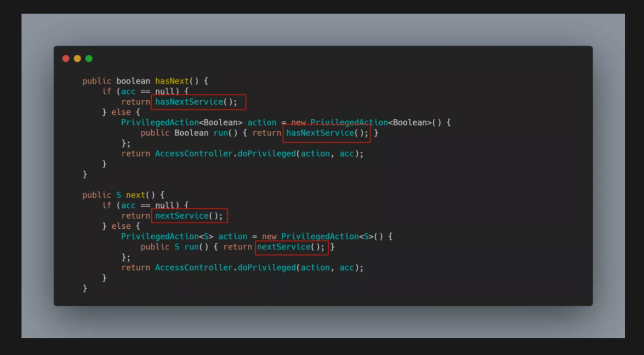
Task: Click the Boolean return type of run()
Action: click(x=191, y=133)
